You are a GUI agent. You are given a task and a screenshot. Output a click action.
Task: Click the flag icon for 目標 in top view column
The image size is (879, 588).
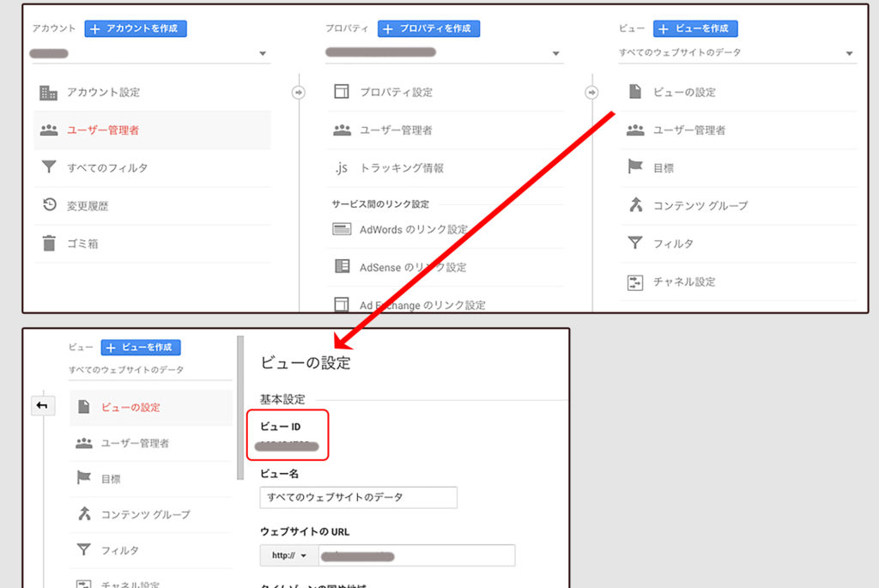pyautogui.click(x=635, y=168)
